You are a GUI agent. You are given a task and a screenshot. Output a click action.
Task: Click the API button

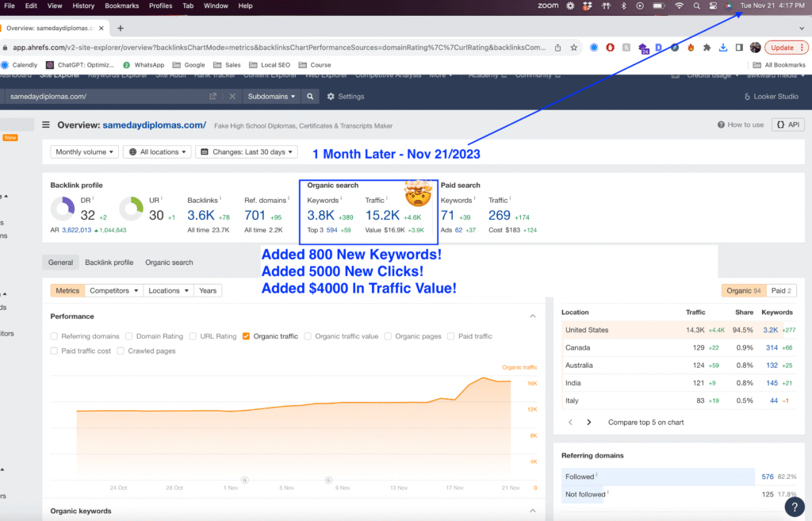pyautogui.click(x=788, y=125)
